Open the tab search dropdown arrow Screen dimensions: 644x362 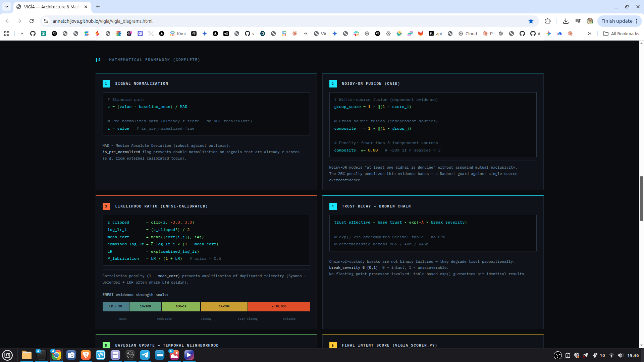point(7,7)
